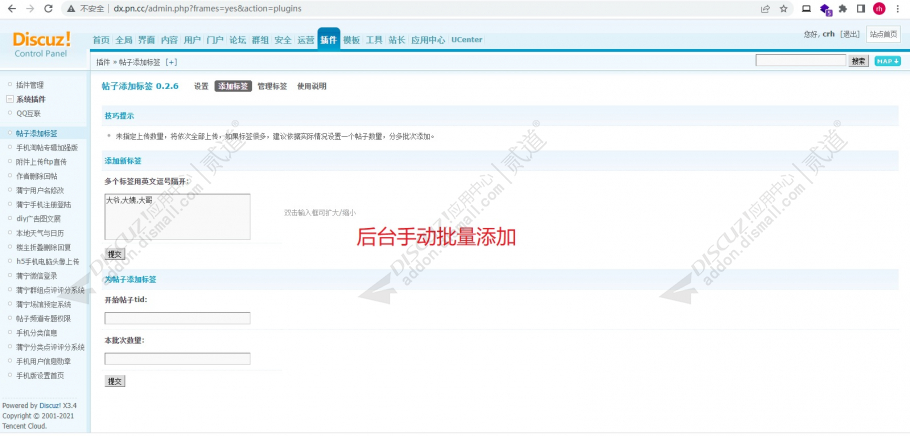
Task: Open h5手机电脑头像上传 in the sidebar
Action: pyautogui.click(x=48, y=261)
